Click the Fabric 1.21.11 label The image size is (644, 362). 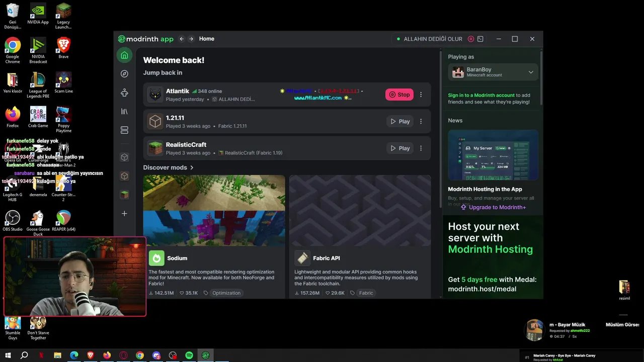pos(232,126)
